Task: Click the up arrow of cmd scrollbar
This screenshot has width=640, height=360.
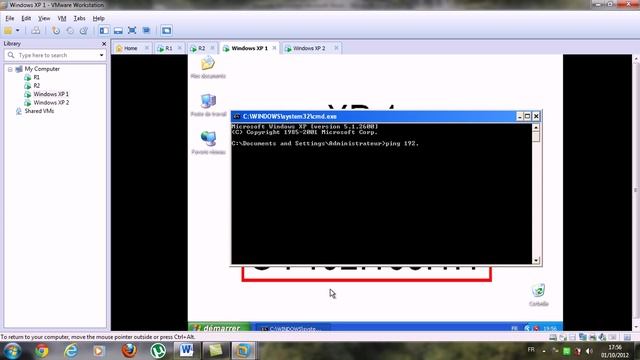Action: (x=536, y=128)
